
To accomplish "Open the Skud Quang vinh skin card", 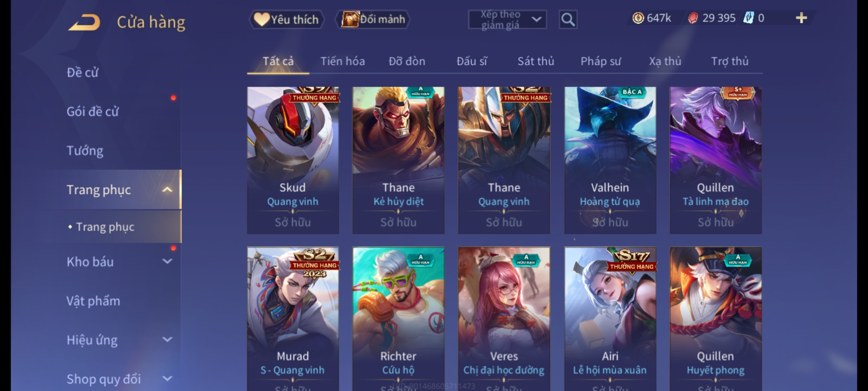I will (293, 160).
